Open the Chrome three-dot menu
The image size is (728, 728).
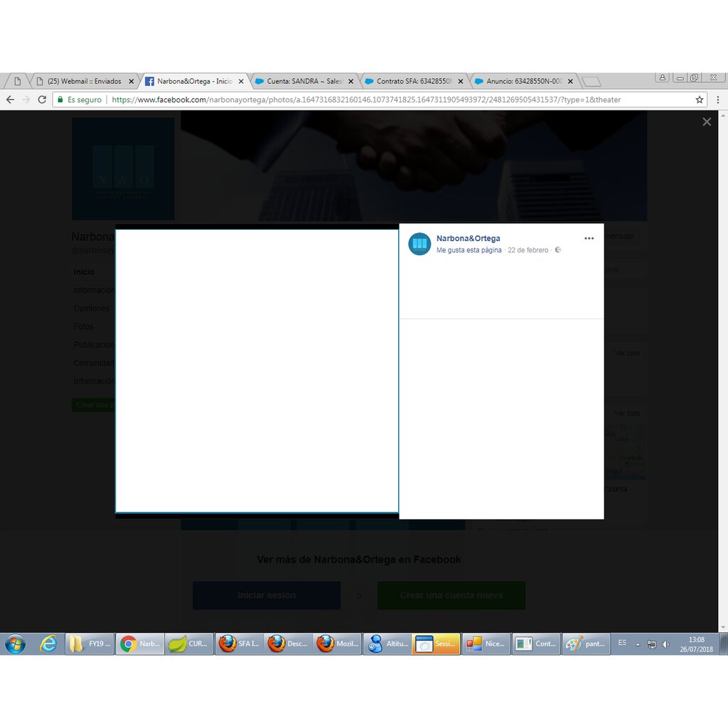pos(718,100)
